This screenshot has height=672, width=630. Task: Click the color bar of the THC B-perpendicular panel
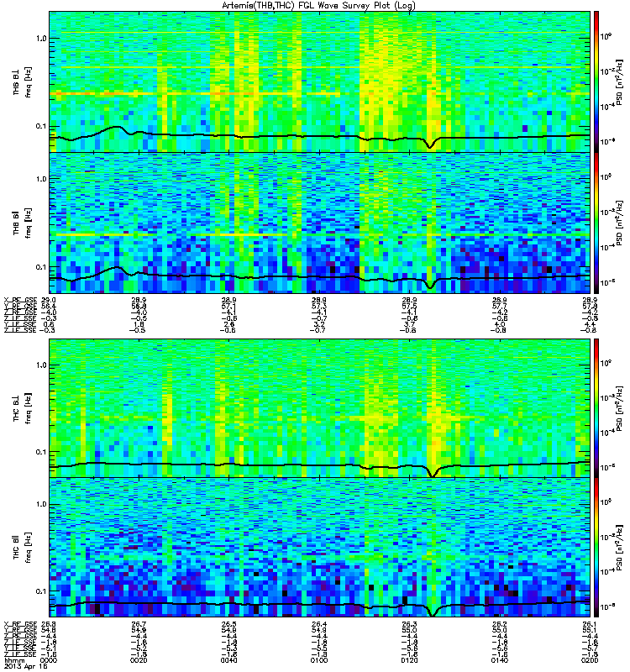pyautogui.click(x=596, y=408)
